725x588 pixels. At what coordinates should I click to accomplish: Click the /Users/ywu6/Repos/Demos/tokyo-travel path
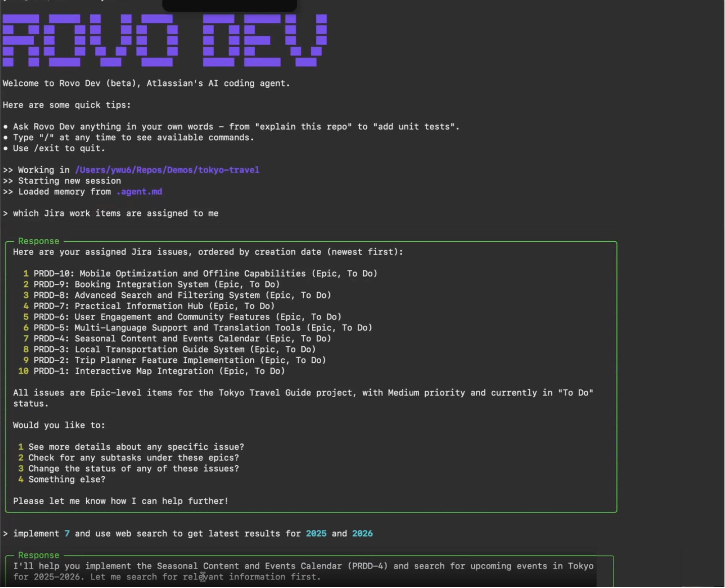point(167,170)
